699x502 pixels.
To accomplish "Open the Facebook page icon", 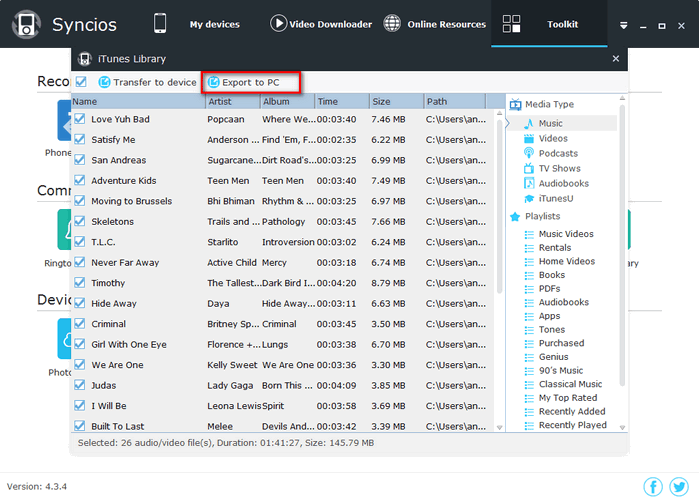I will click(653, 486).
